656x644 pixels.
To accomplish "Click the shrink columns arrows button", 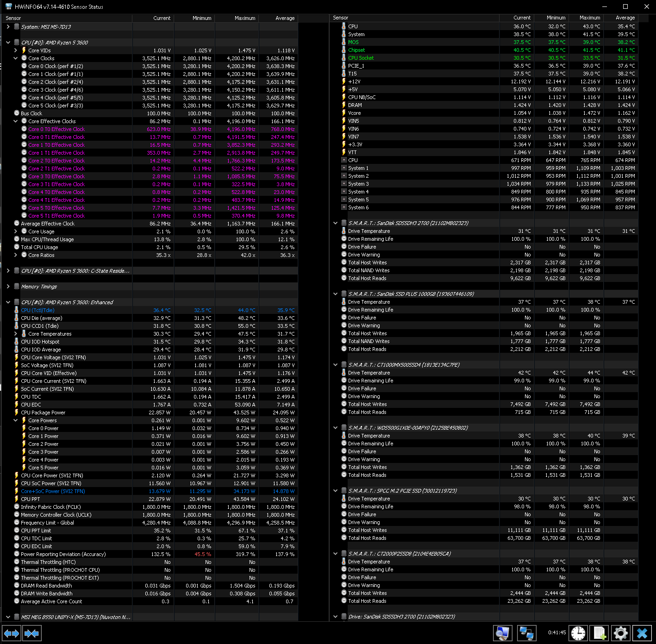I will point(31,633).
